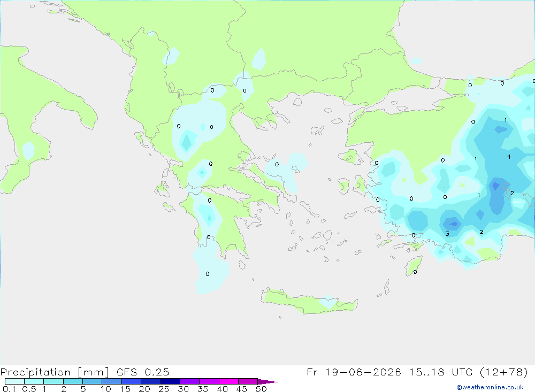Screen dimensions: 535x392
Task: Pick the 5–10 mm legend swatch
Action: (x=93, y=381)
